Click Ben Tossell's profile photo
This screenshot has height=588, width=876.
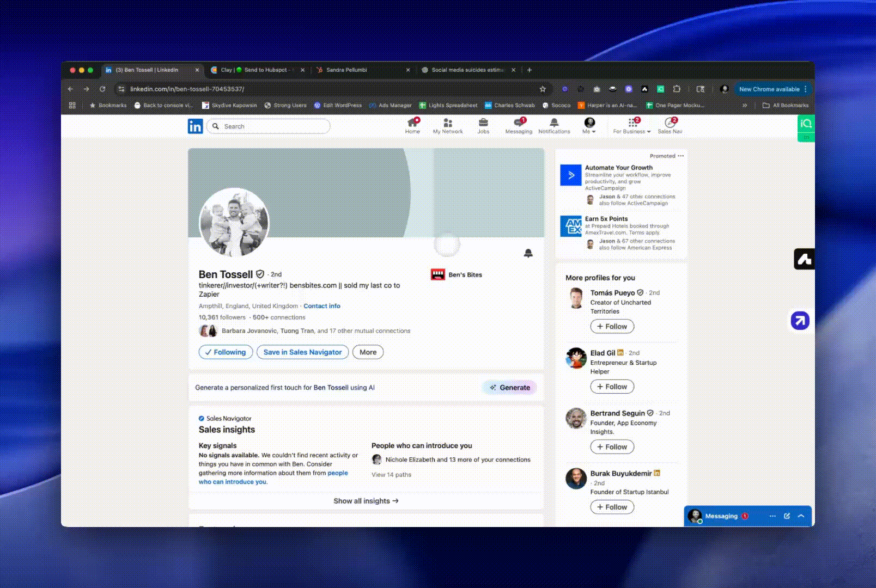(234, 222)
